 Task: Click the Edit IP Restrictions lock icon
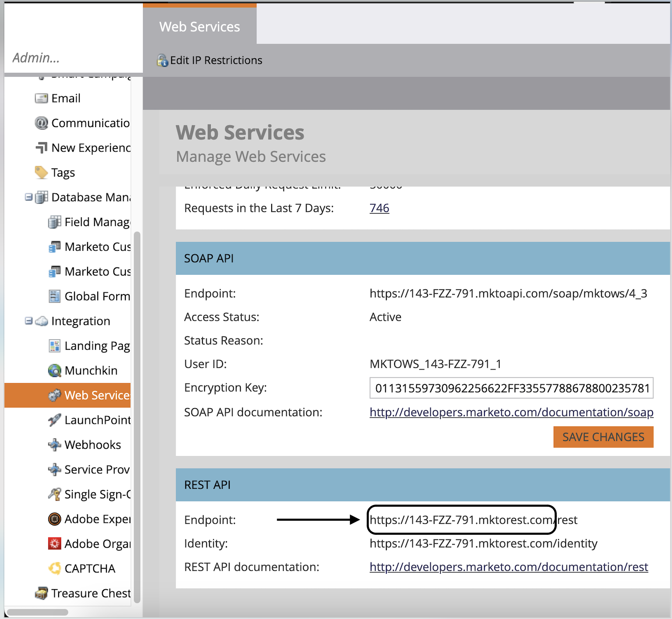tap(163, 60)
